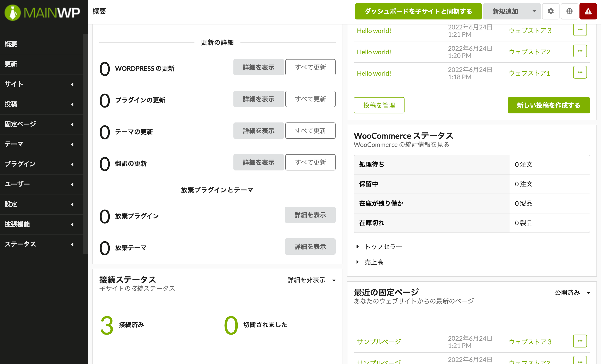
Task: Open プラグイン menu item in sidebar
Action: click(x=42, y=164)
